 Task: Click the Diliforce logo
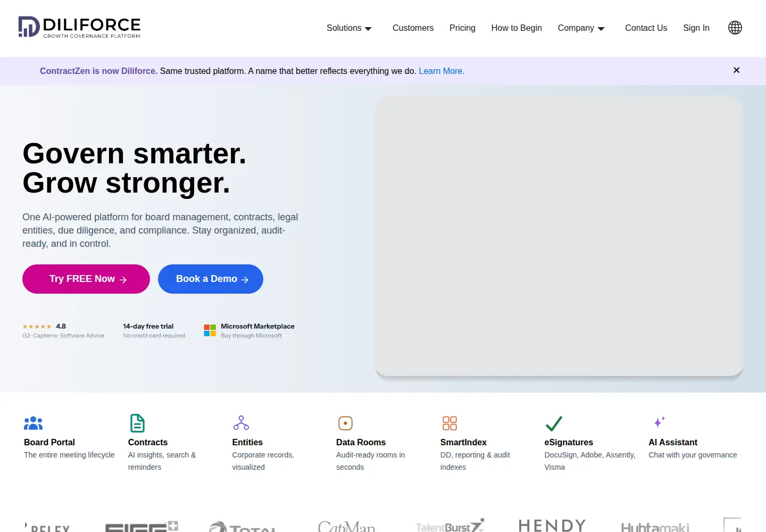(x=79, y=27)
